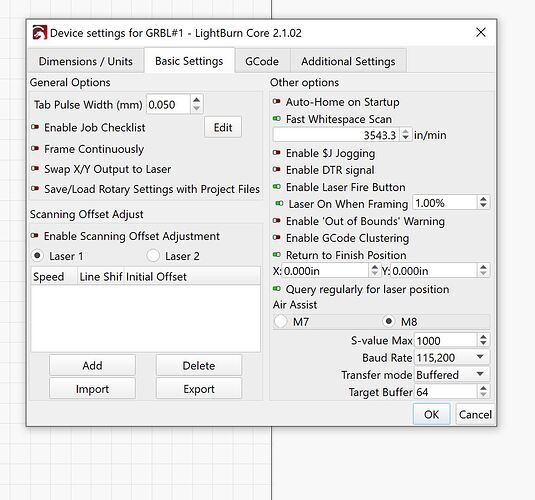This screenshot has height=500, width=535.
Task: Toggle Enable Laser Fire Button switch
Action: (277, 187)
